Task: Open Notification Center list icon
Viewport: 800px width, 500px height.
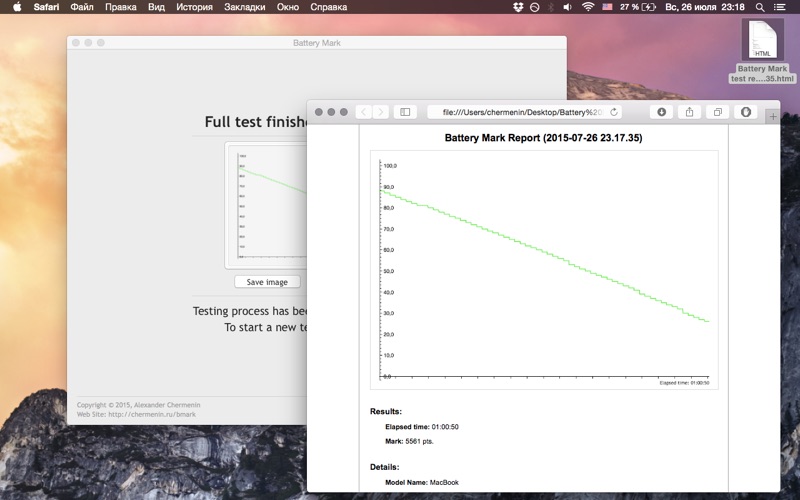Action: [x=779, y=7]
